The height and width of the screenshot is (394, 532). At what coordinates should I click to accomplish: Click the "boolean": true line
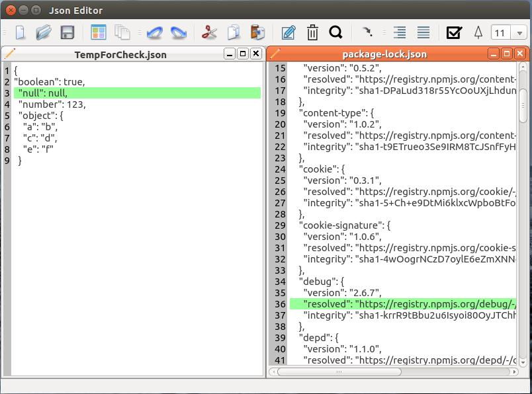pyautogui.click(x=50, y=82)
